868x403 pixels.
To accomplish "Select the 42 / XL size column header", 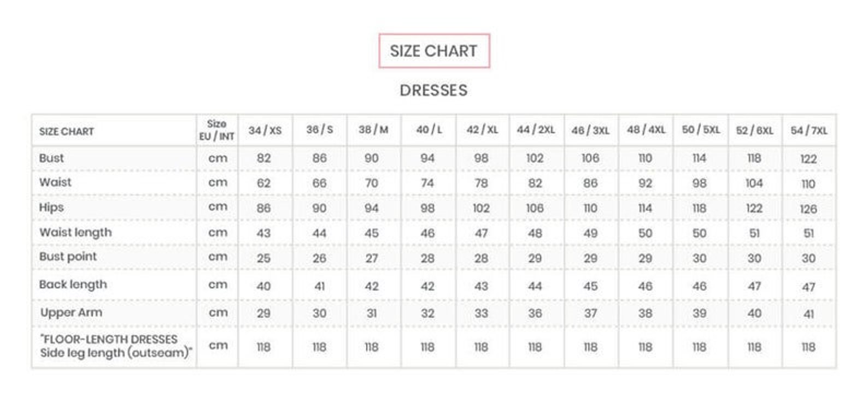I will click(x=482, y=130).
